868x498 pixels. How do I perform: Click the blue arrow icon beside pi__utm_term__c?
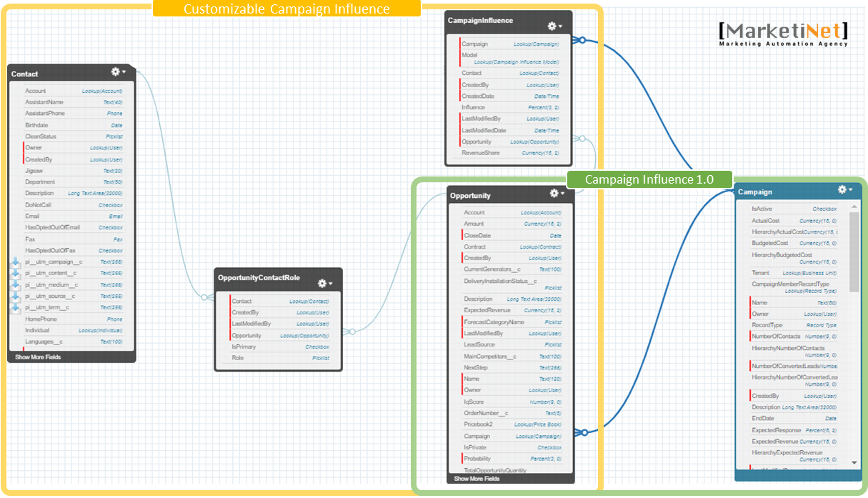pos(16,308)
